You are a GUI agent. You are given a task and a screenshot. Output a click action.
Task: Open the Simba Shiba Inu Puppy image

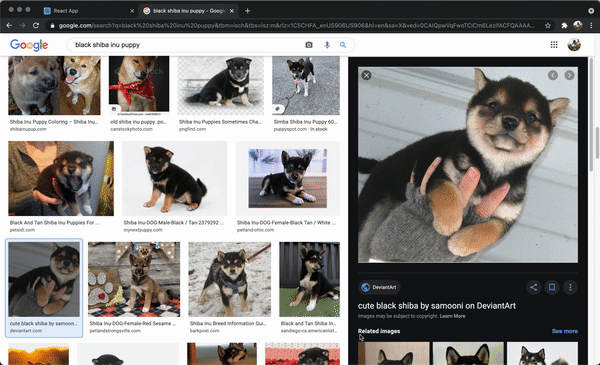click(x=306, y=85)
